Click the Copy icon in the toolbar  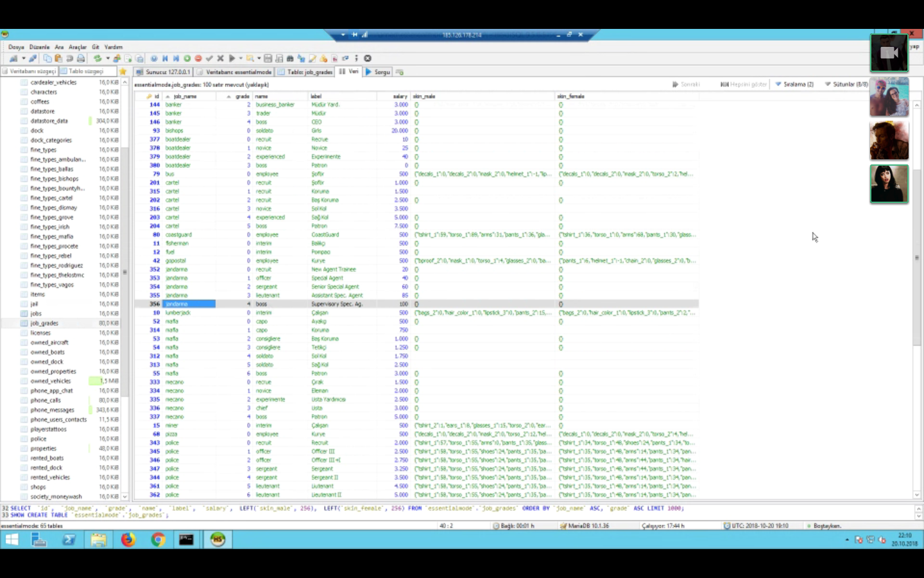coord(47,58)
